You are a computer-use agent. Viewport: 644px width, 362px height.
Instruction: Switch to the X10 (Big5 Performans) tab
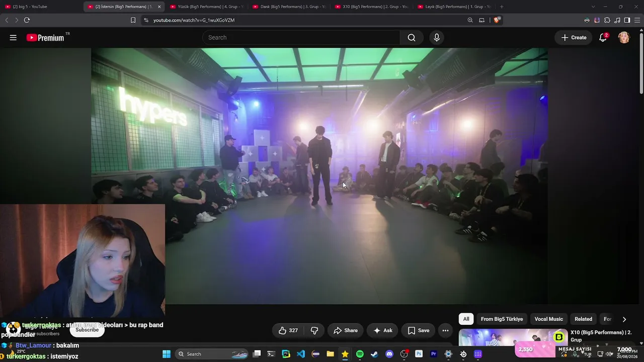371,7
